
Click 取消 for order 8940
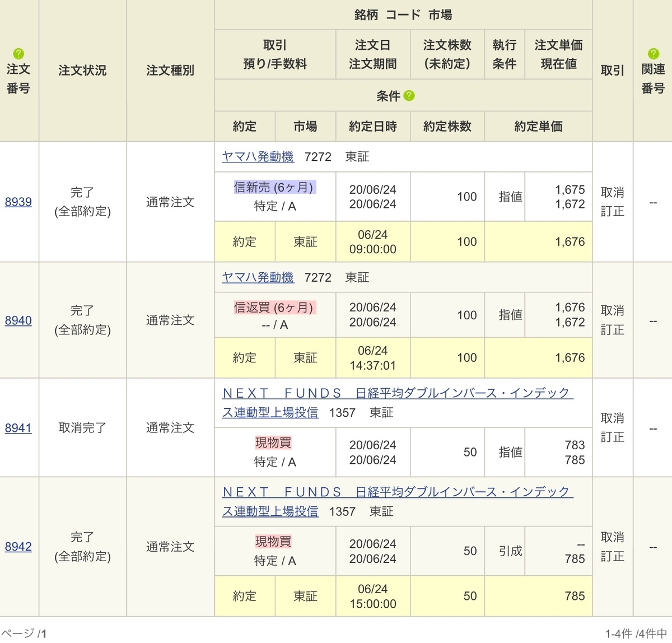tap(612, 310)
